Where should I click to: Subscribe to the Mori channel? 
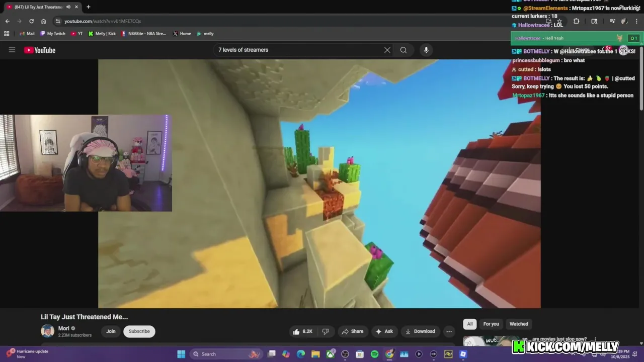139,331
